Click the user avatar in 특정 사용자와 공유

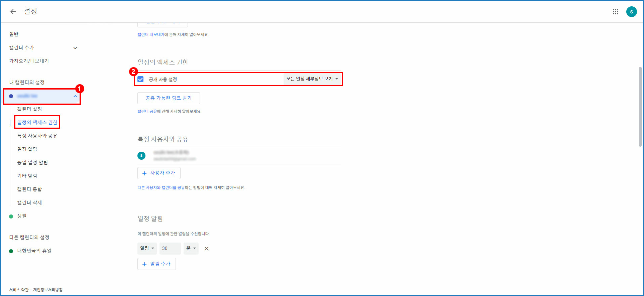[141, 156]
